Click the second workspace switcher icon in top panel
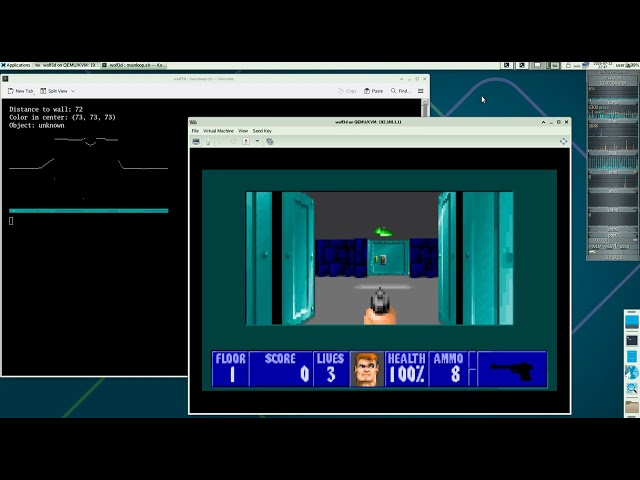 tap(522, 65)
